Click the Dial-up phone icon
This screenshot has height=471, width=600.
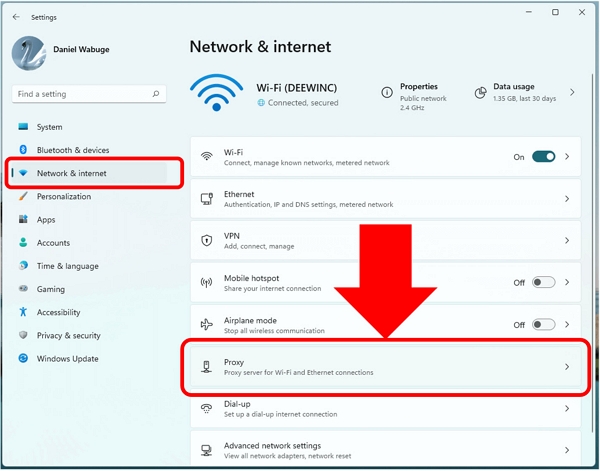tap(207, 409)
